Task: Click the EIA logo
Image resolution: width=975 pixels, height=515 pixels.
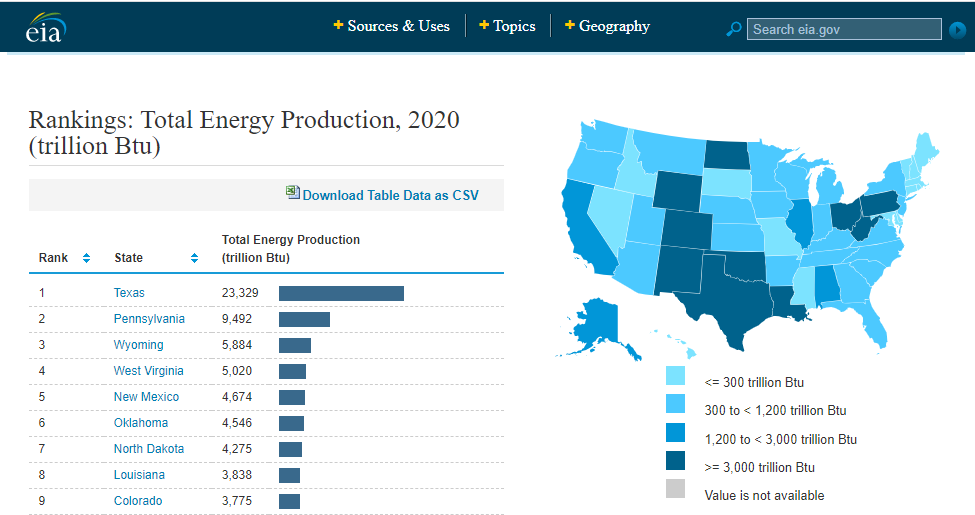Action: click(x=45, y=29)
